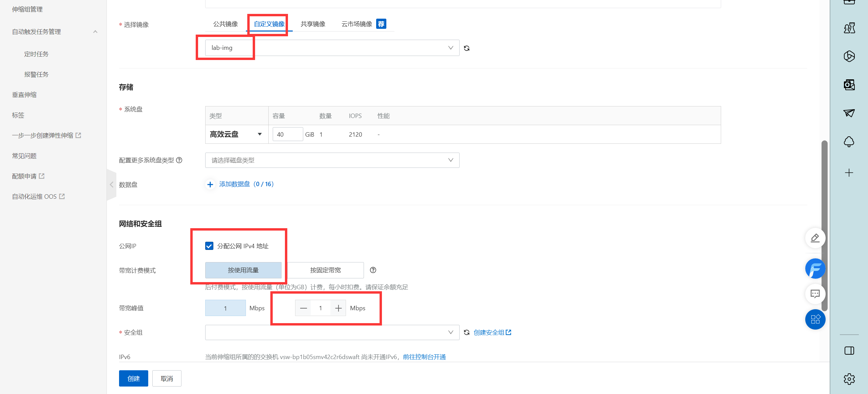Open the games chess icon in browser sidebar
Viewport: 868px width, 394px height.
(849, 28)
